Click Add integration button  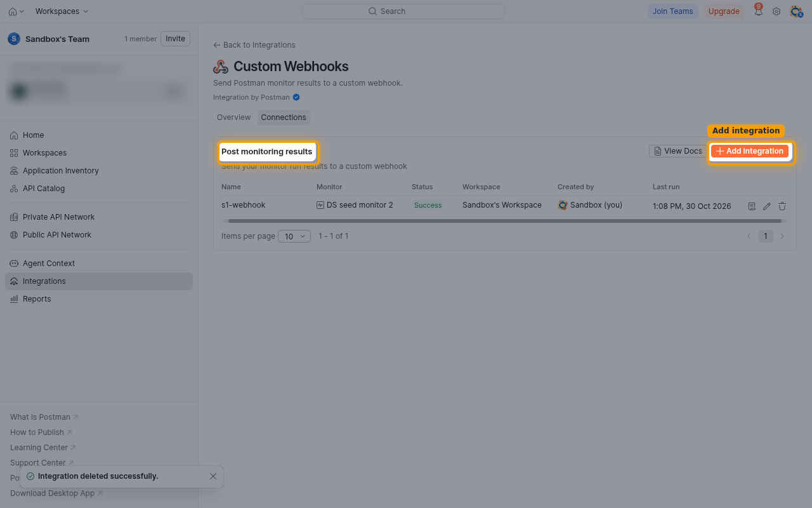point(750,151)
